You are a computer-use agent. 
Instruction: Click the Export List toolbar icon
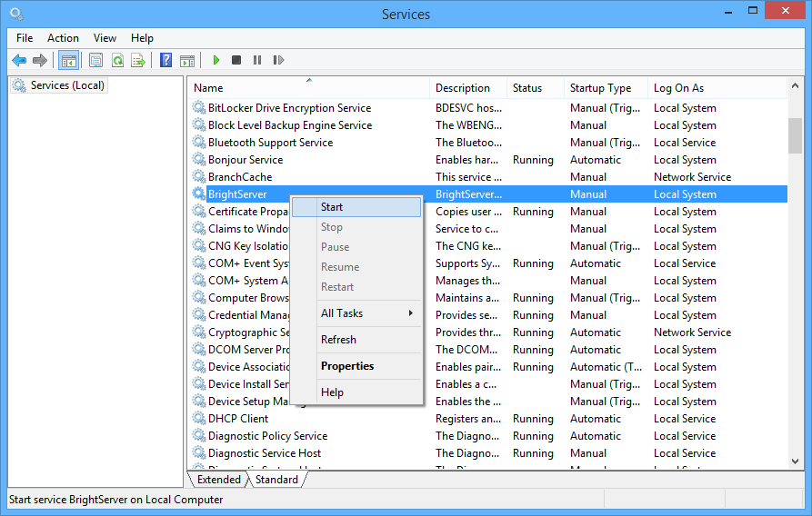(138, 60)
